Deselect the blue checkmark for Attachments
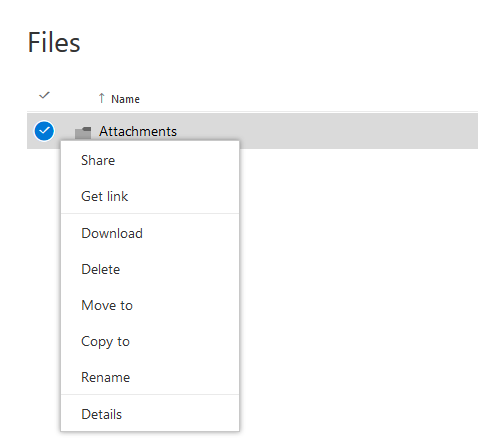This screenshot has height=444, width=478. pos(44,131)
